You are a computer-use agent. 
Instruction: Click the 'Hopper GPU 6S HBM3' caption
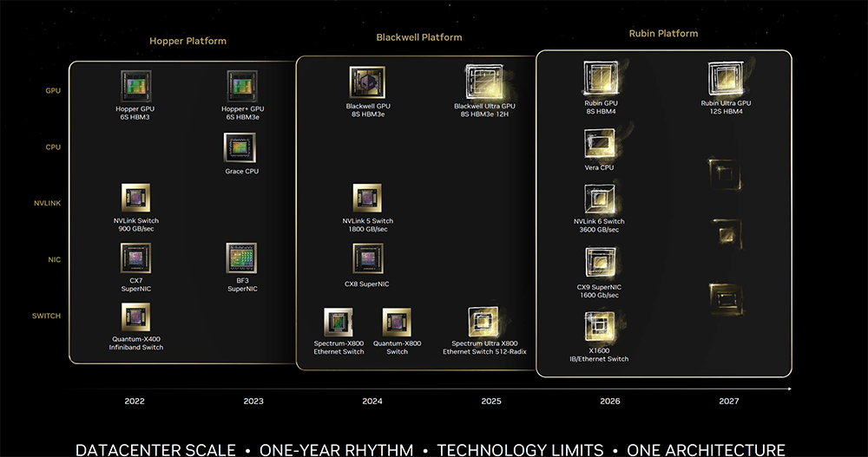coord(135,113)
